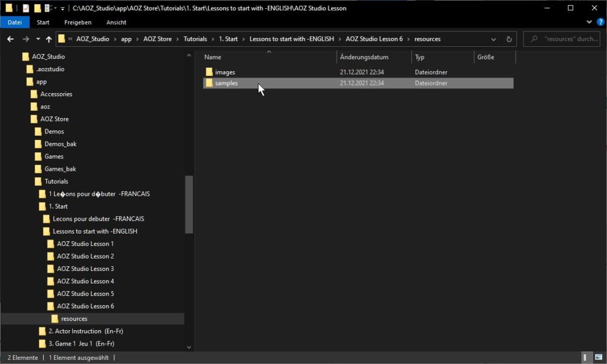Open the recent locations dropdown arrow
This screenshot has height=364, width=607.
(38, 39)
